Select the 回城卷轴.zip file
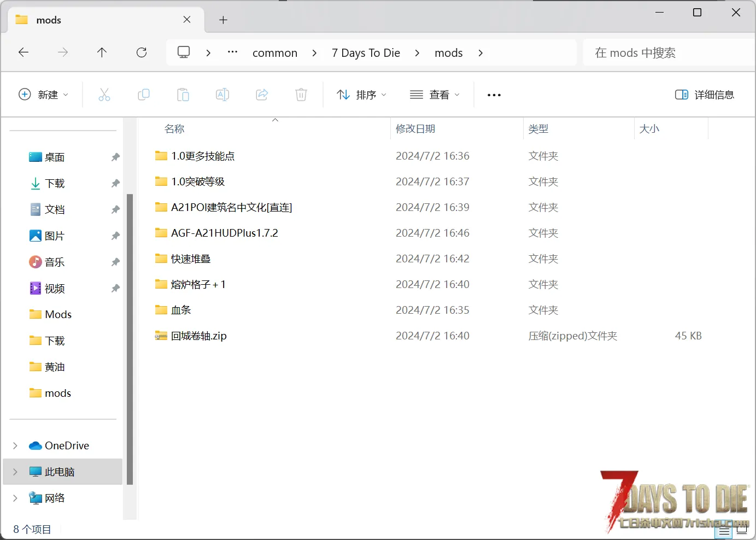The width and height of the screenshot is (756, 540). point(199,336)
